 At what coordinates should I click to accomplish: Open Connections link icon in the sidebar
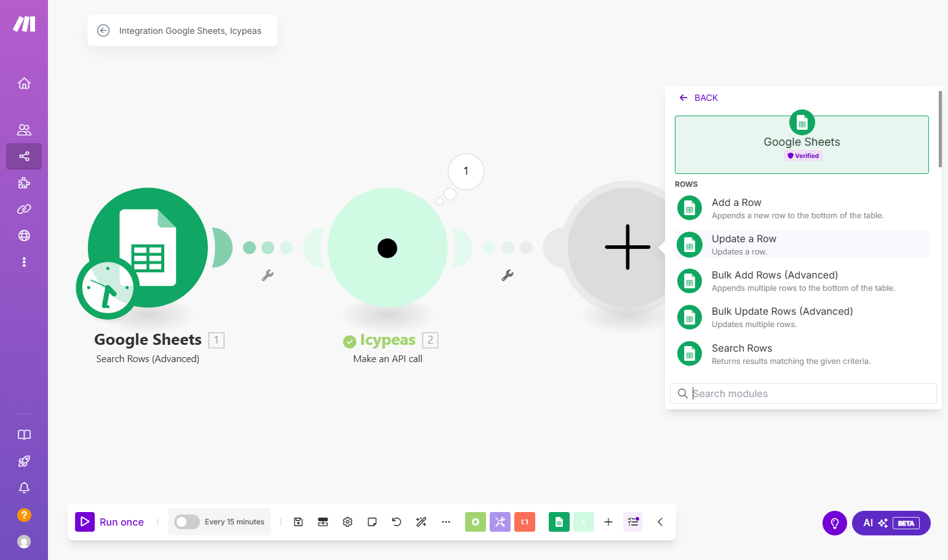[x=24, y=209]
